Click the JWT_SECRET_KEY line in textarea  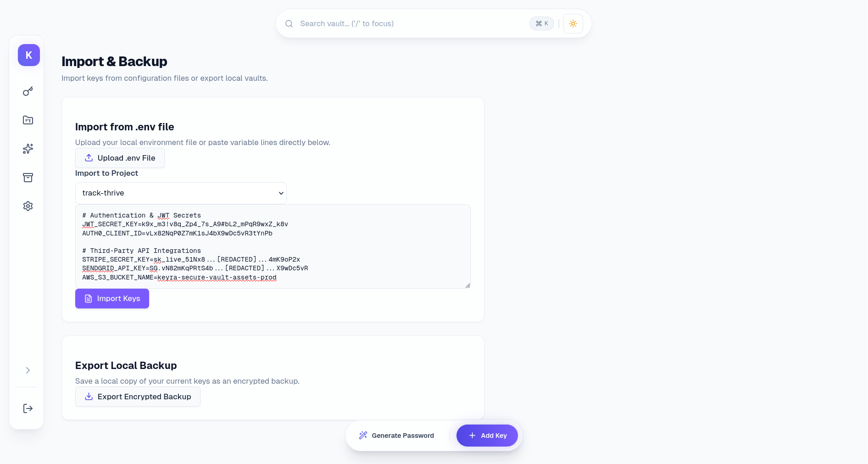pyautogui.click(x=185, y=224)
